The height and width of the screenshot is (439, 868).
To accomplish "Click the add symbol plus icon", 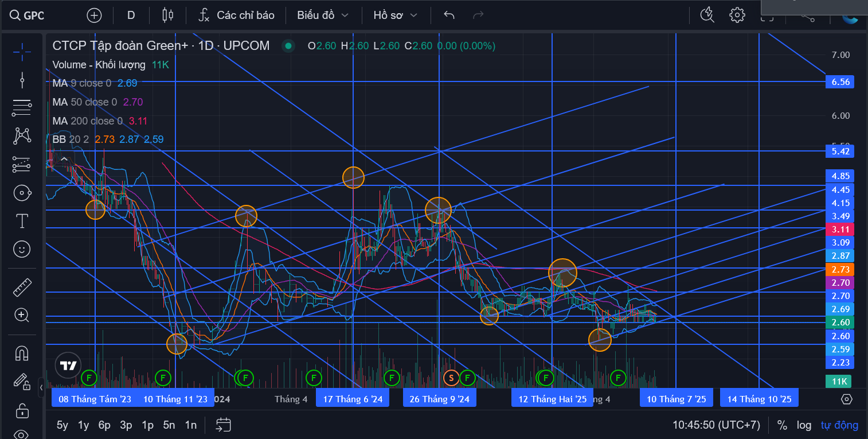I will click(x=94, y=15).
